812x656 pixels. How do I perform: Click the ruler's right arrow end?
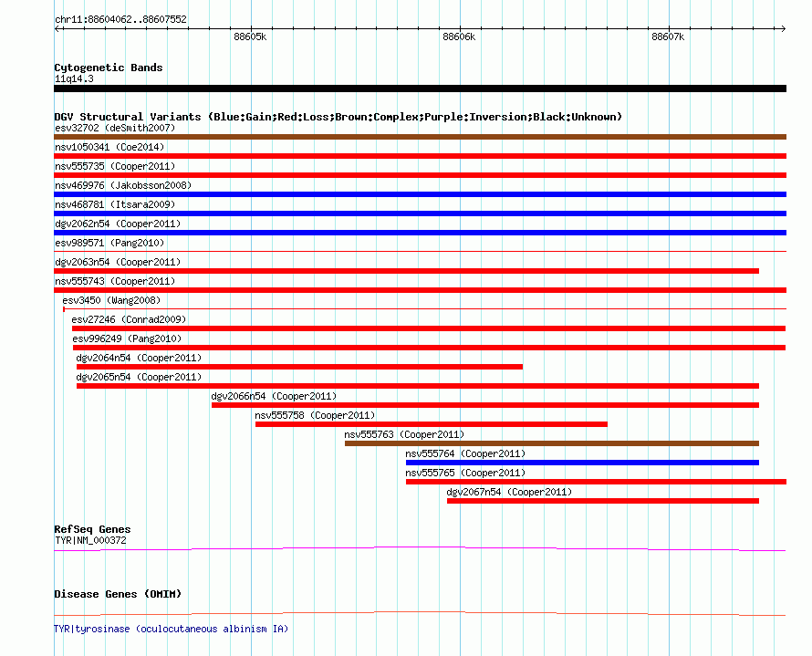coord(784,28)
